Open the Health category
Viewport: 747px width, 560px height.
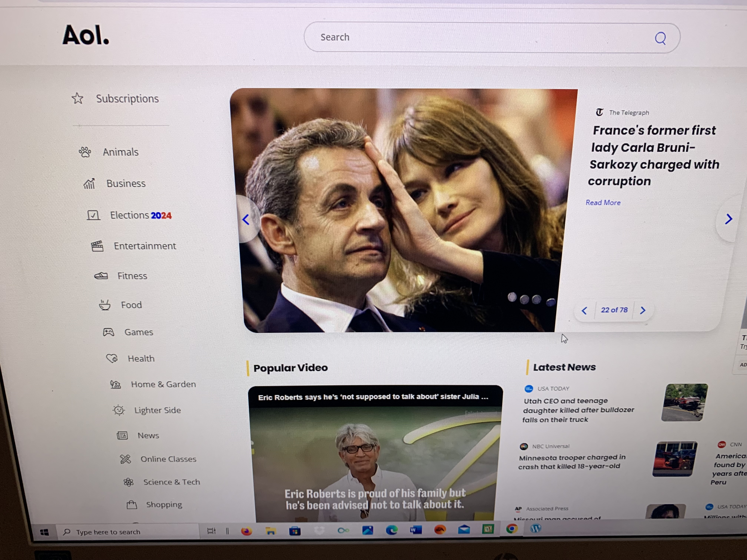coord(141,359)
